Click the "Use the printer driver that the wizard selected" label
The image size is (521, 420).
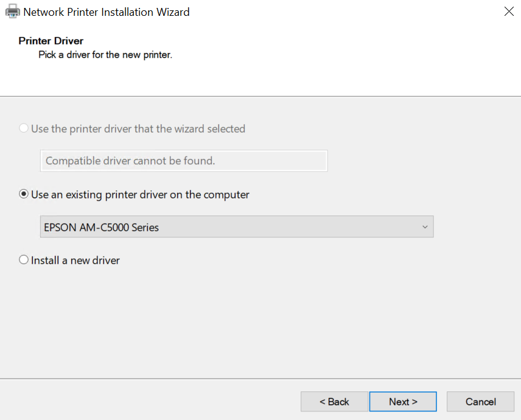[138, 129]
